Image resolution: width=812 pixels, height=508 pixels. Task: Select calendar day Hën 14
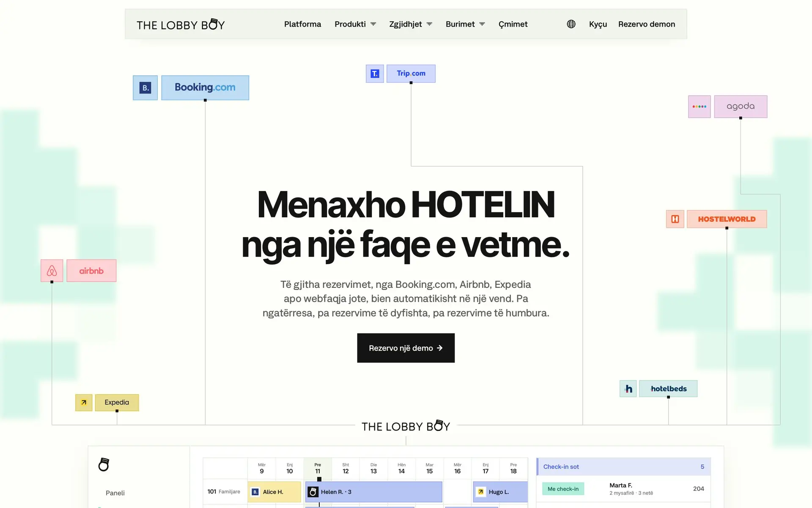point(401,468)
